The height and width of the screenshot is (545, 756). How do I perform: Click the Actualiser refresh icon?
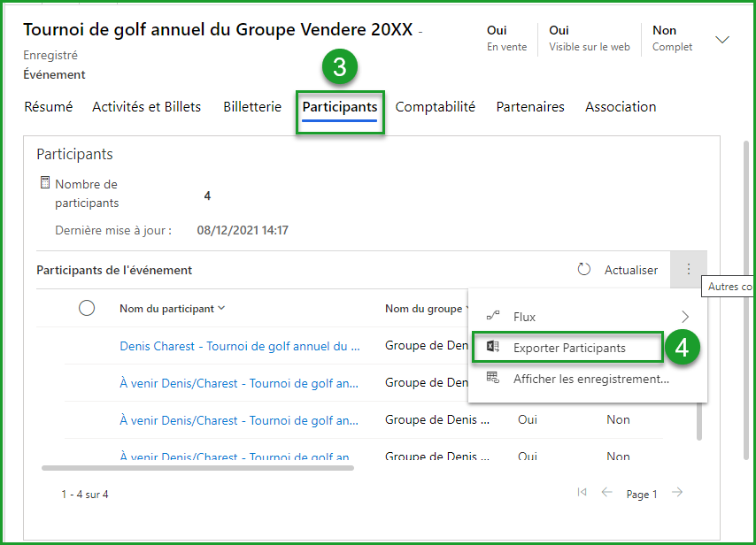tap(584, 270)
